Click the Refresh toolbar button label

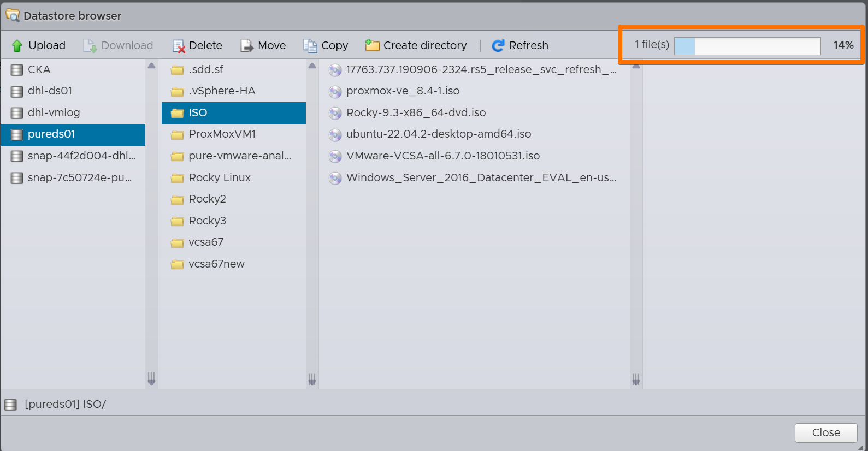pyautogui.click(x=528, y=46)
